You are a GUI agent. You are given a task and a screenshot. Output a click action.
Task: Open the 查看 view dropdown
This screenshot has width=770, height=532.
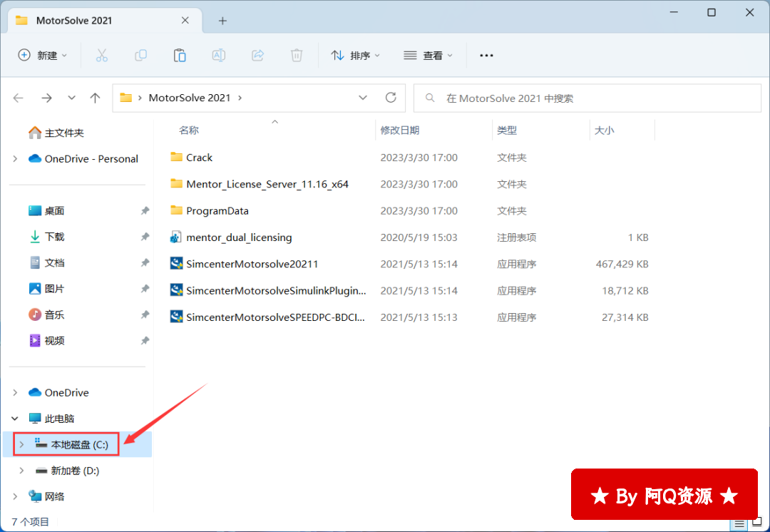coord(428,56)
